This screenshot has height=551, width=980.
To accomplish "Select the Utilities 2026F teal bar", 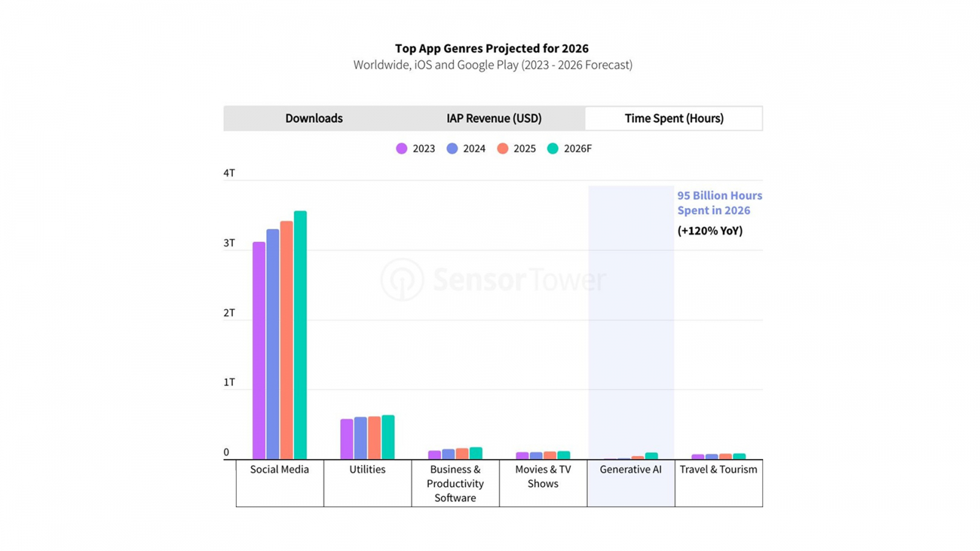I will point(388,437).
